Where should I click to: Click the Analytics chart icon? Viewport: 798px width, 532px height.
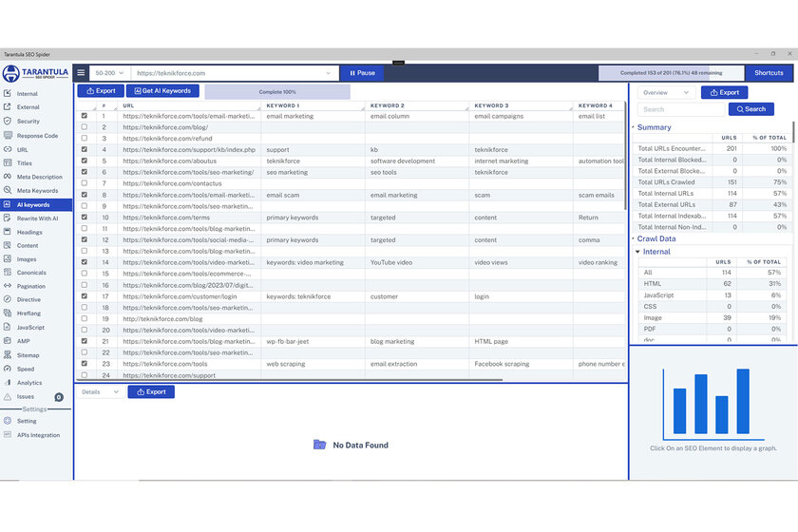[8, 382]
